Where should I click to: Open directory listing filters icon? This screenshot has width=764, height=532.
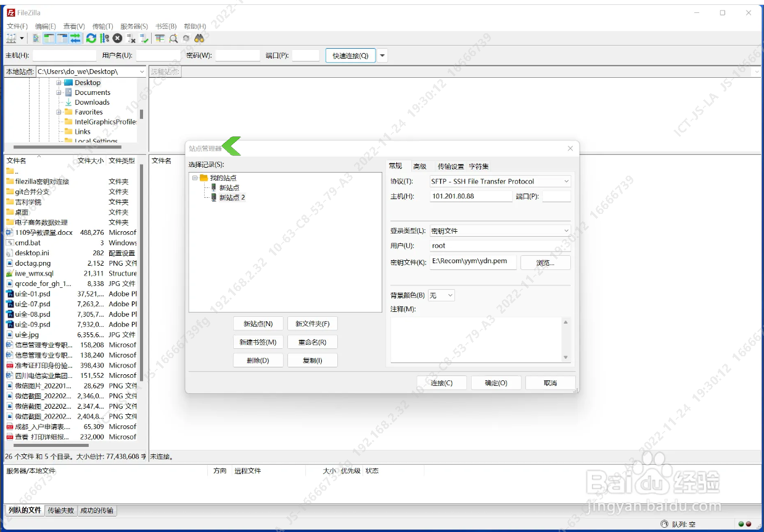160,38
